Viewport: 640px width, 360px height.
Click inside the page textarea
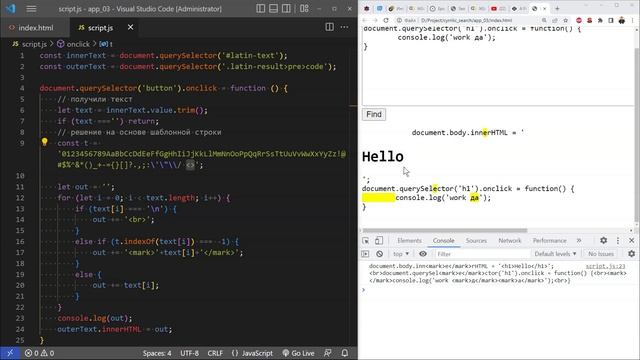click(x=498, y=65)
